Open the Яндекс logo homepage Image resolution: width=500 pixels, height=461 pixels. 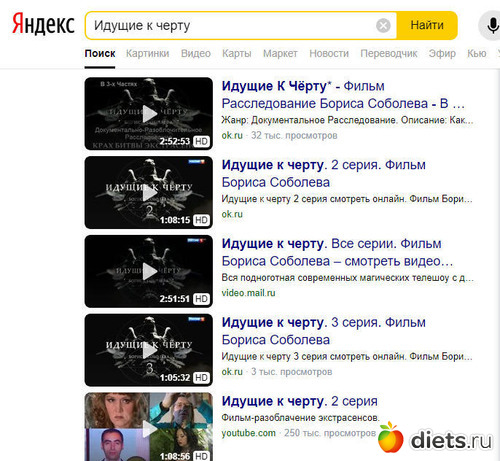pyautogui.click(x=43, y=24)
